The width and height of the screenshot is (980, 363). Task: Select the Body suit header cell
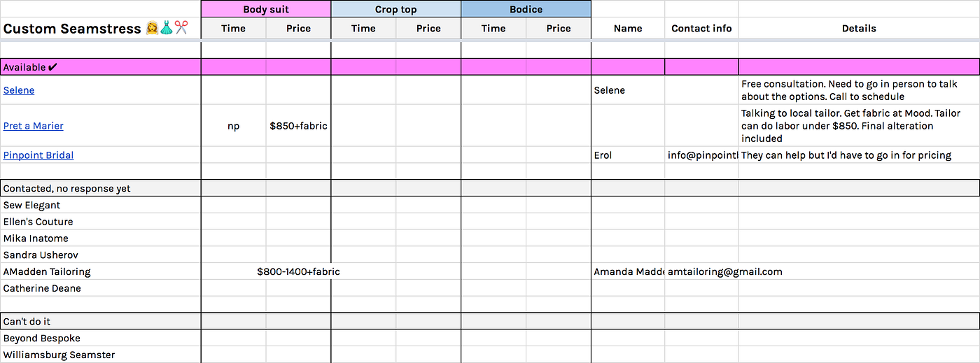click(x=266, y=9)
